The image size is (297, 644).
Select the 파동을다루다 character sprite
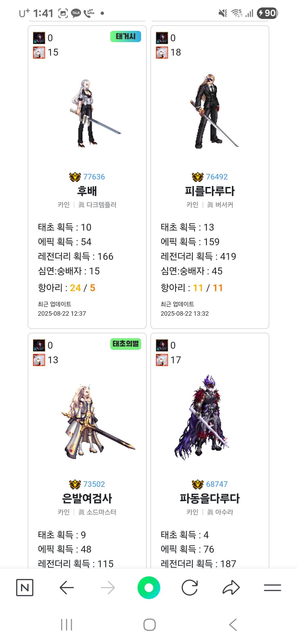coord(202,417)
